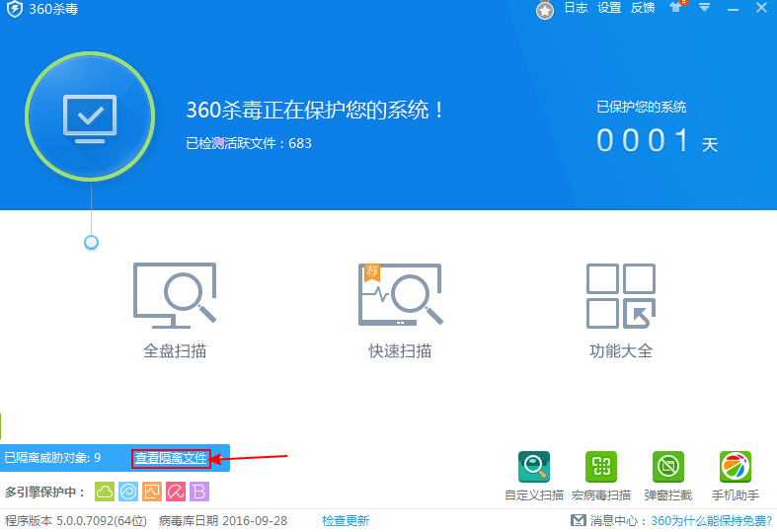777x532 pixels.
Task: Open 设置 settings from title bar
Action: (x=609, y=8)
